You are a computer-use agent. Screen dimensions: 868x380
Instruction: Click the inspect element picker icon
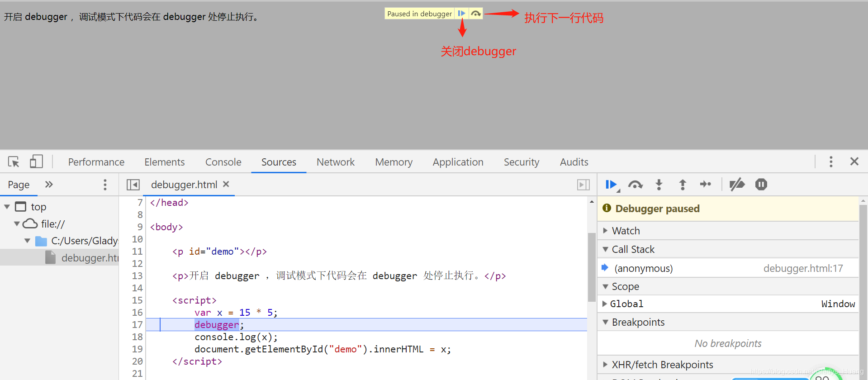tap(14, 161)
